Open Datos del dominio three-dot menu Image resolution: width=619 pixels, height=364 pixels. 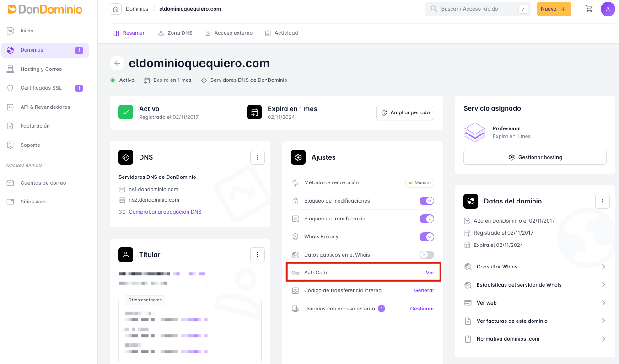pos(603,201)
